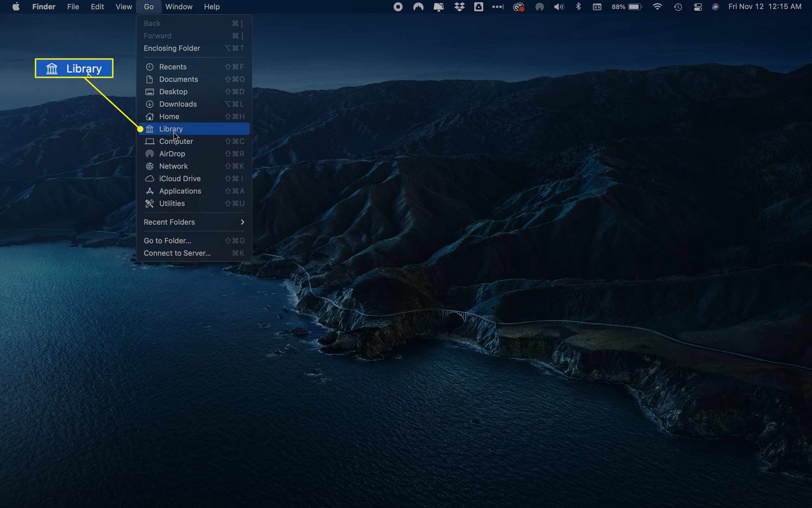812x508 pixels.
Task: Open the Bluetooth menu bar icon
Action: tap(578, 7)
